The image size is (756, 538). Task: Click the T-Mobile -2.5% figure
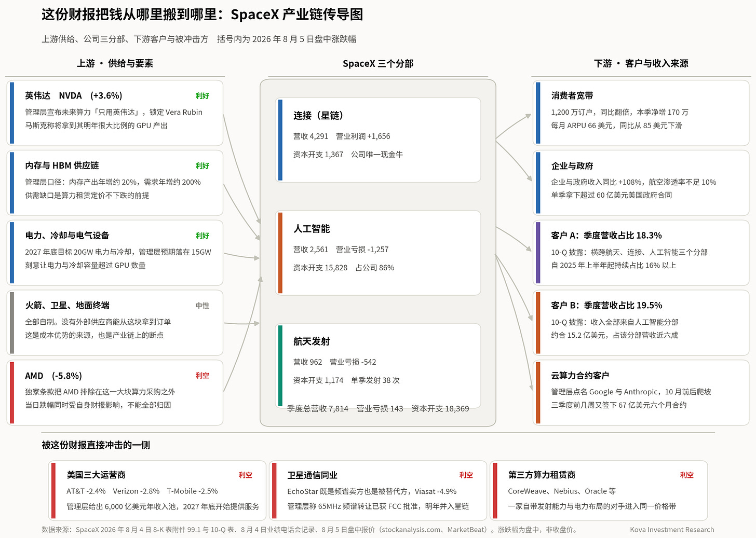(193, 491)
